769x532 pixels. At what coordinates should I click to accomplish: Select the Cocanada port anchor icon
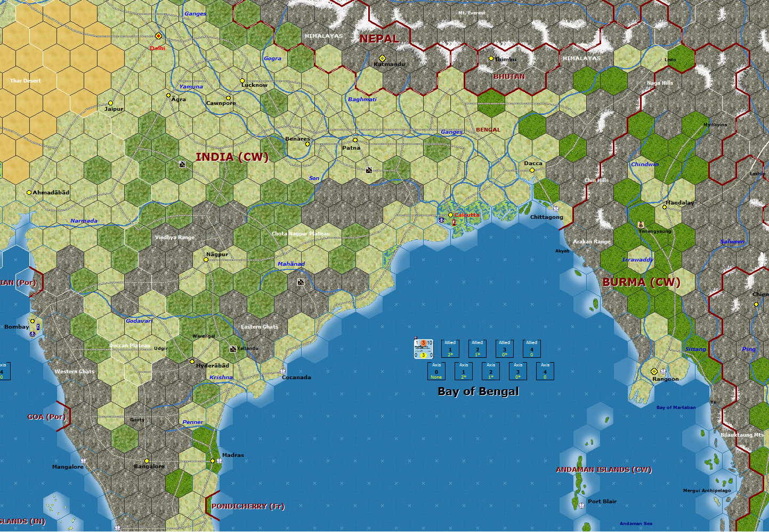[x=283, y=371]
